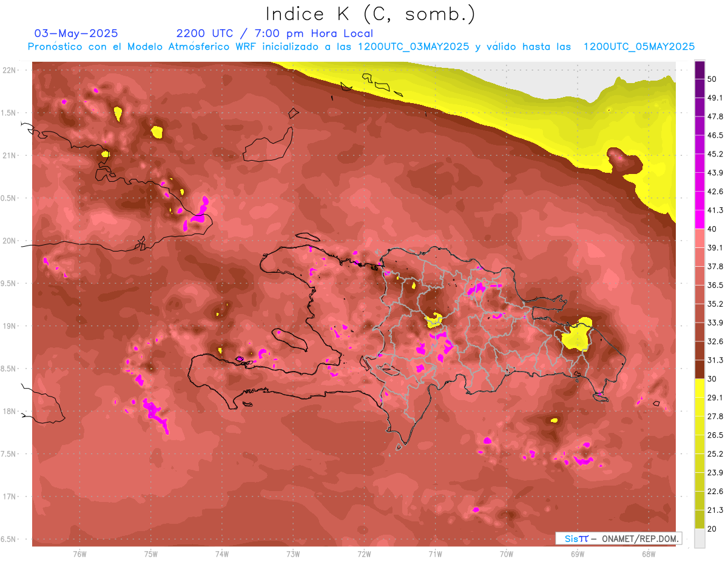Click the legend band between 45.2 and 43.9
The image size is (728, 562).
pyautogui.click(x=699, y=164)
